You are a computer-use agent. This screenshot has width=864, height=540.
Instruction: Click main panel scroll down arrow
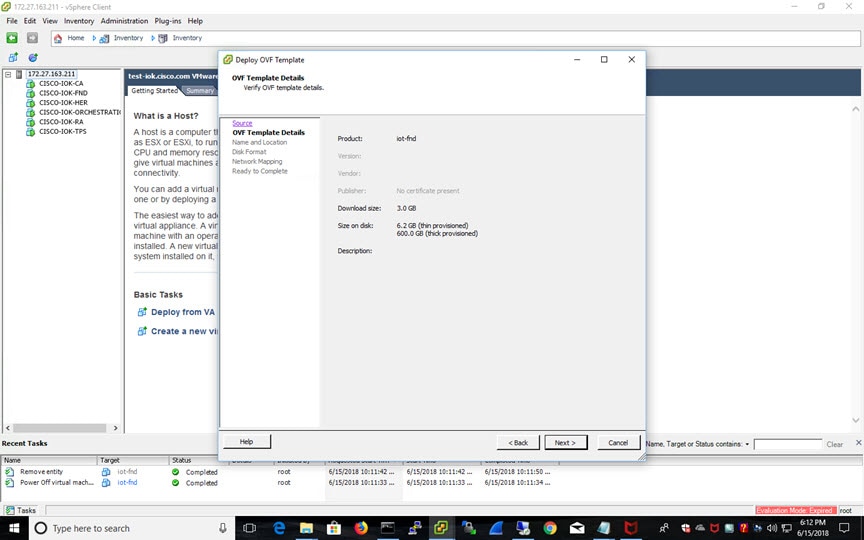point(855,420)
